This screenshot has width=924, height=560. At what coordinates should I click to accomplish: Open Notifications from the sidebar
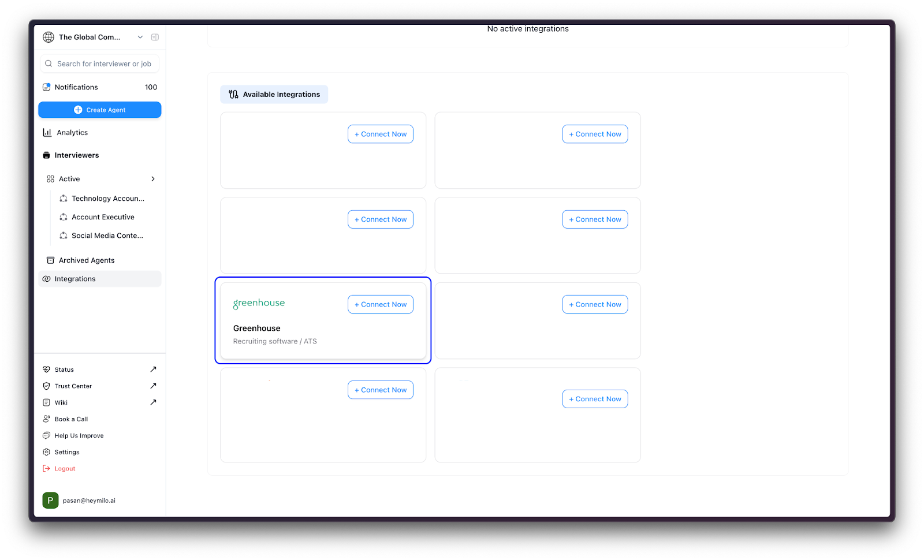click(x=76, y=87)
